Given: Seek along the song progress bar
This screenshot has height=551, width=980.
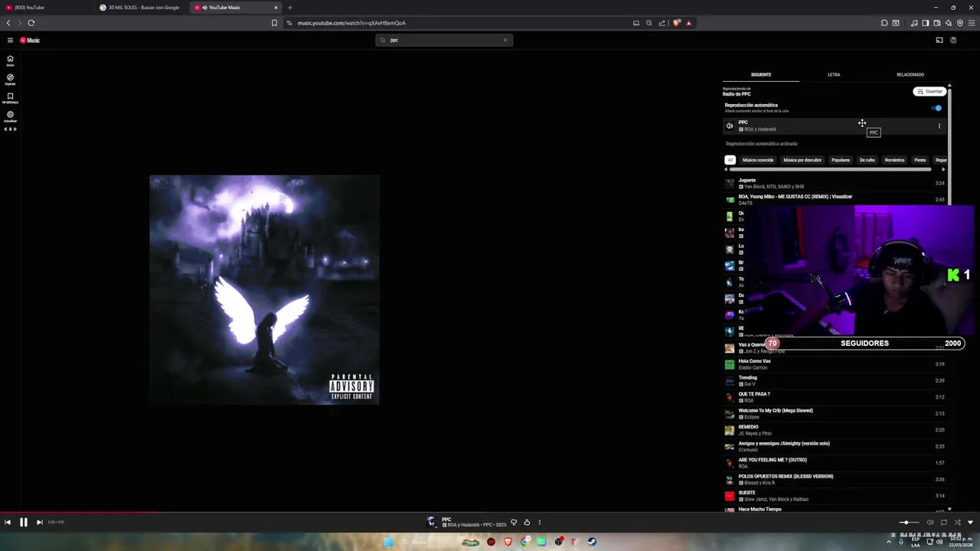Looking at the screenshot, I should 490,513.
